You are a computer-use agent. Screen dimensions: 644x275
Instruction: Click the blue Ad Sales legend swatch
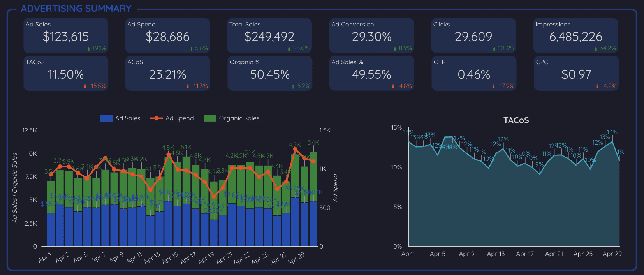[106, 118]
